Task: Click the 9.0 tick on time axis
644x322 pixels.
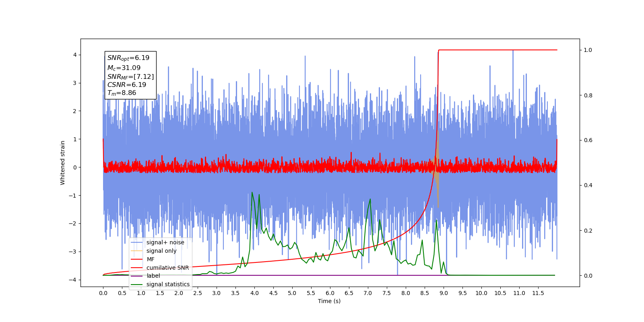Action: 444,293
